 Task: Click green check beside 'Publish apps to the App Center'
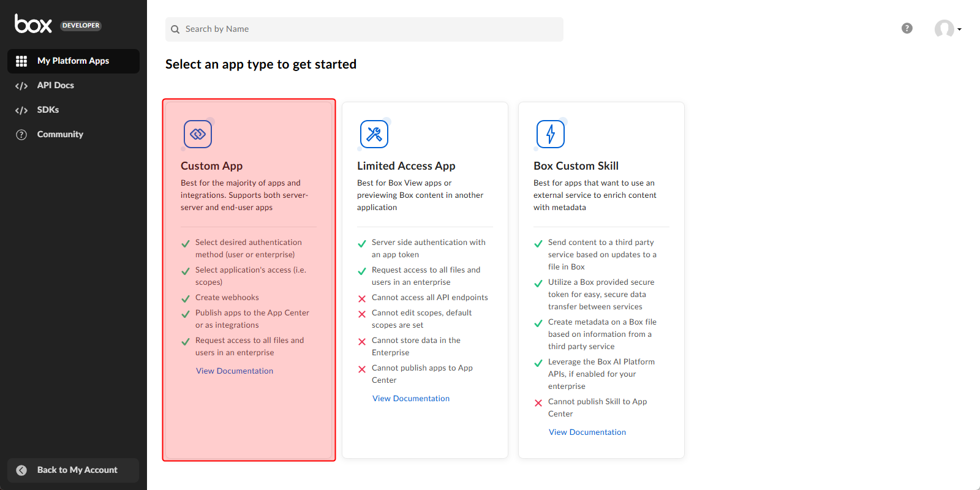186,314
